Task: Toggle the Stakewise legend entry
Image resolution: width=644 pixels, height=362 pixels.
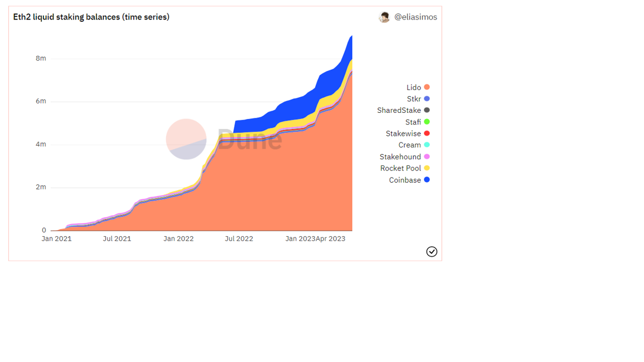Action: pos(408,134)
